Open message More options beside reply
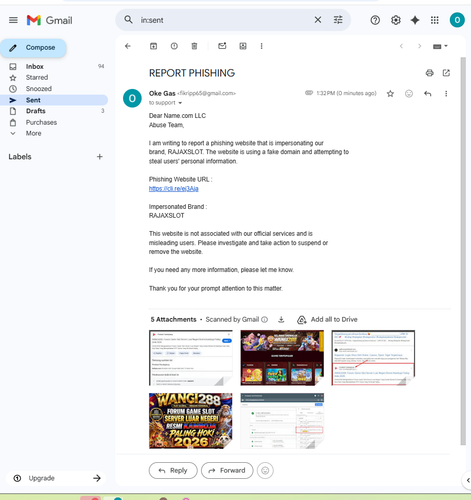 click(446, 94)
